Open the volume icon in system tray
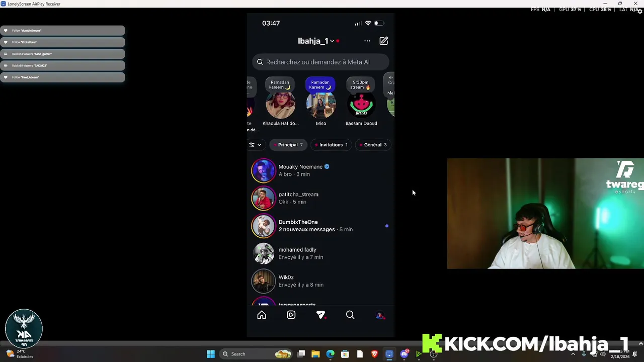This screenshot has height=362, width=644. pyautogui.click(x=603, y=354)
